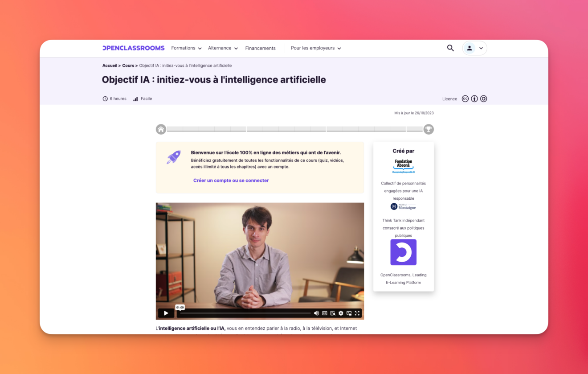Enable picture-in-picture on the video

pos(349,313)
